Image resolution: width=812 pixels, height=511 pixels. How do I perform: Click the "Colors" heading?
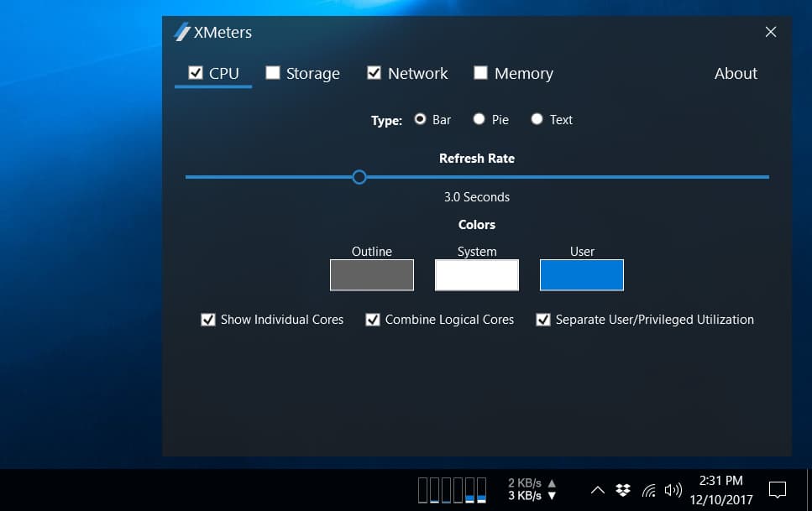(x=476, y=225)
